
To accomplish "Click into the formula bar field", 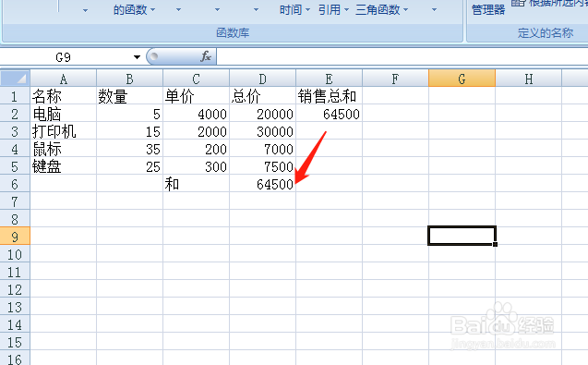I will coord(402,56).
